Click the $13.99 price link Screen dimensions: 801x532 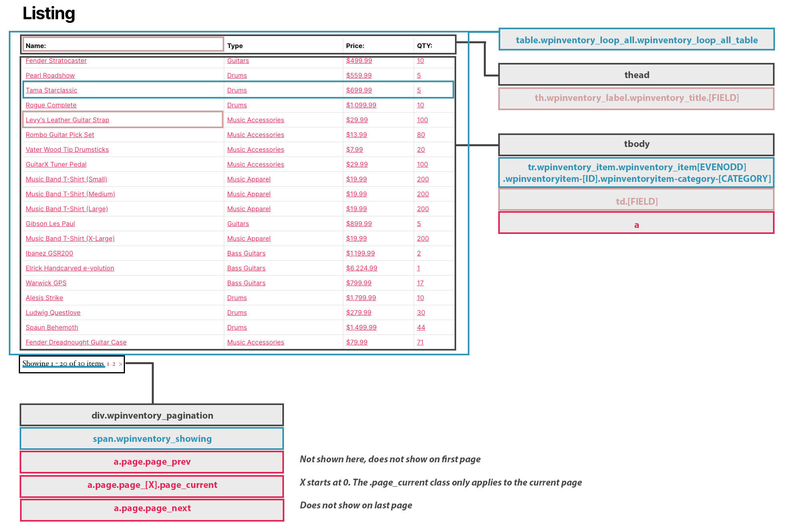click(x=356, y=135)
